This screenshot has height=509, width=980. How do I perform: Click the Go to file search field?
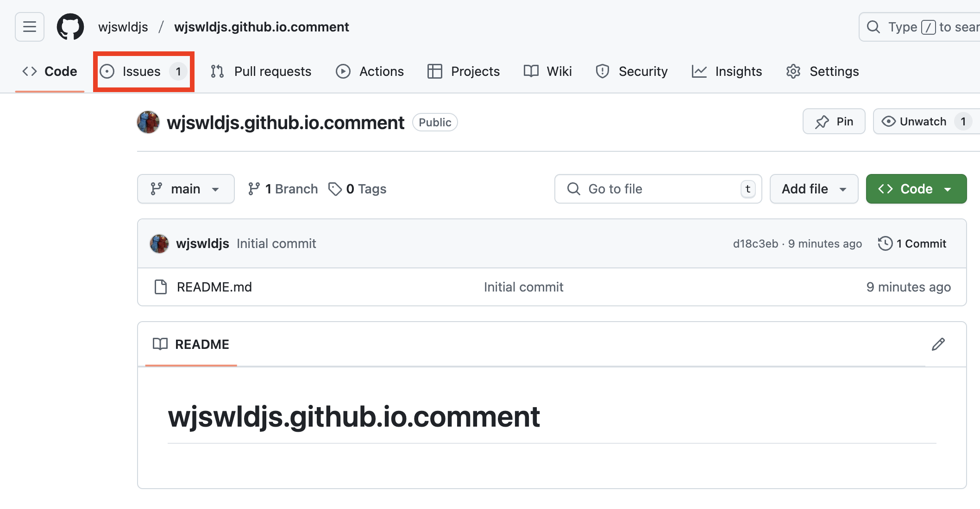click(658, 189)
